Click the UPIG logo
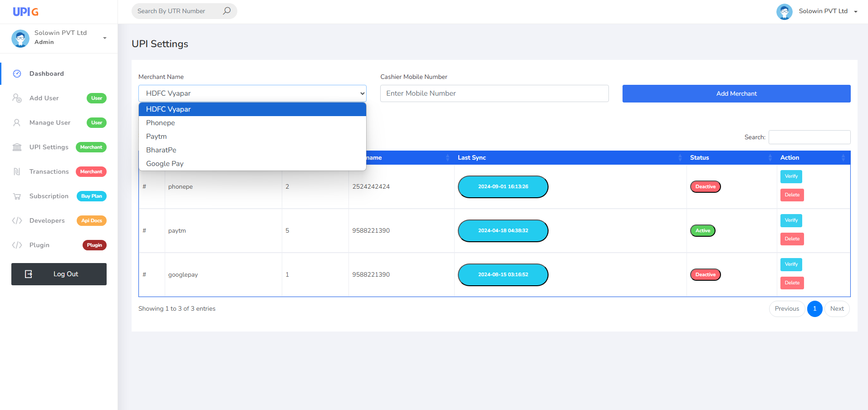 tap(25, 12)
